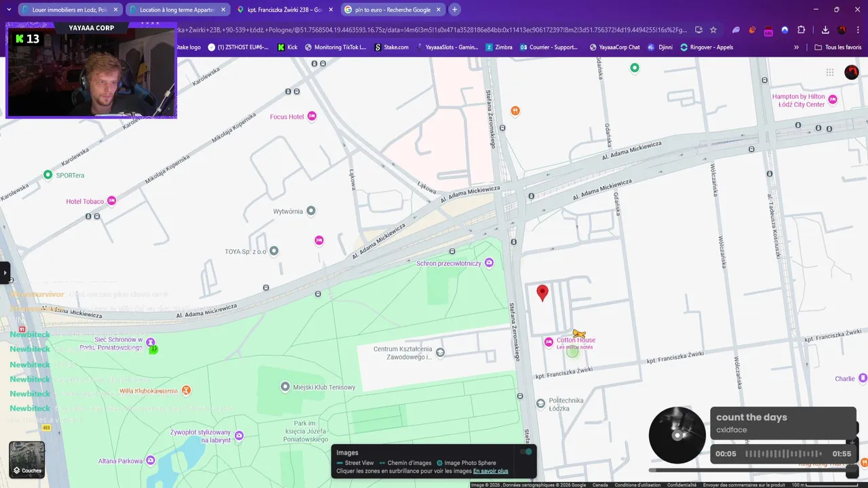Click the Hampton by Hilton marker

[833, 100]
